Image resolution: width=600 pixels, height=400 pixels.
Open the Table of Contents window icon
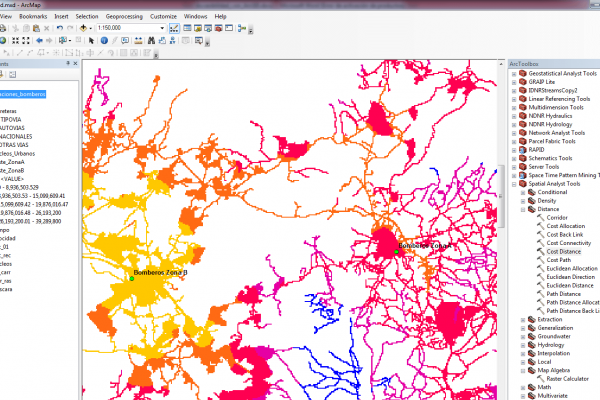point(188,28)
